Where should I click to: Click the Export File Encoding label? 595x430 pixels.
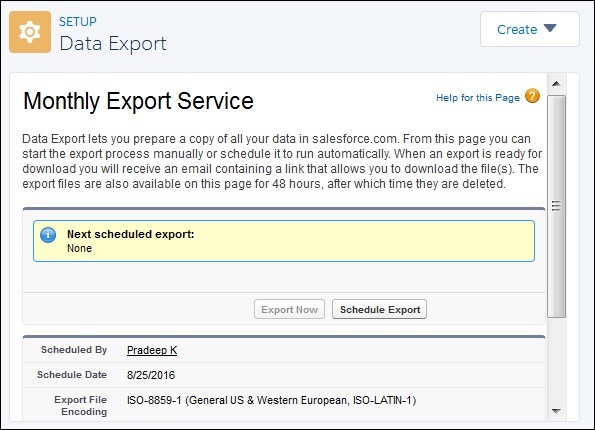click(80, 406)
